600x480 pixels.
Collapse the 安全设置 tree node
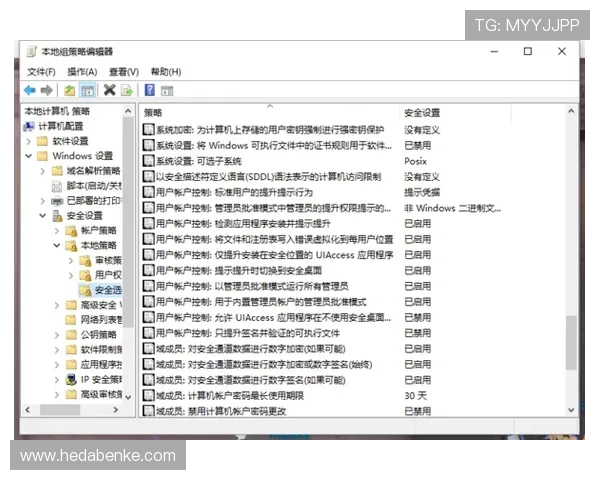coord(43,216)
